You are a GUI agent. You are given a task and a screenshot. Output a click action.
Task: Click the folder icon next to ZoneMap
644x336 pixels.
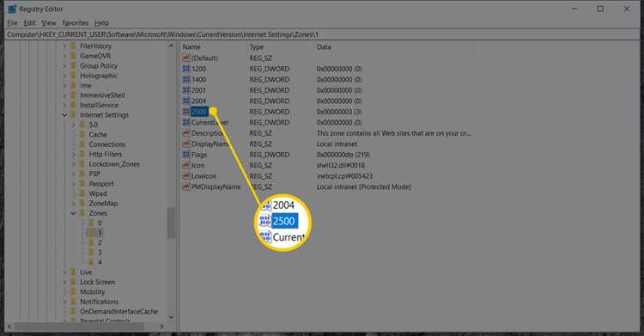82,203
